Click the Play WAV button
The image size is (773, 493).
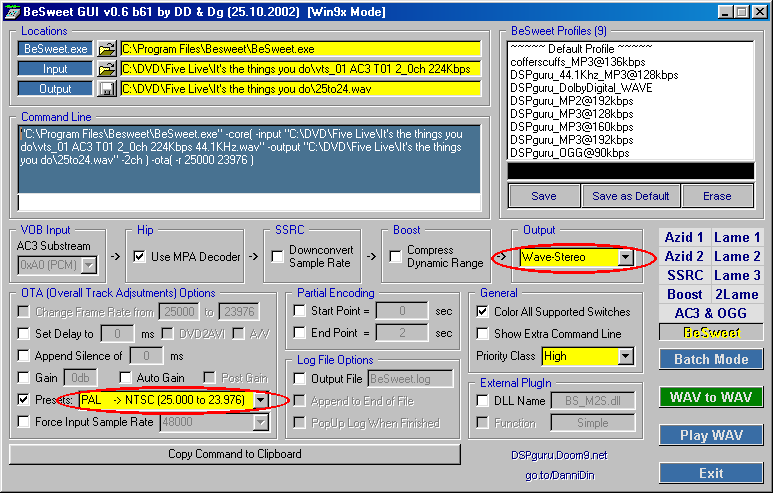[711, 435]
